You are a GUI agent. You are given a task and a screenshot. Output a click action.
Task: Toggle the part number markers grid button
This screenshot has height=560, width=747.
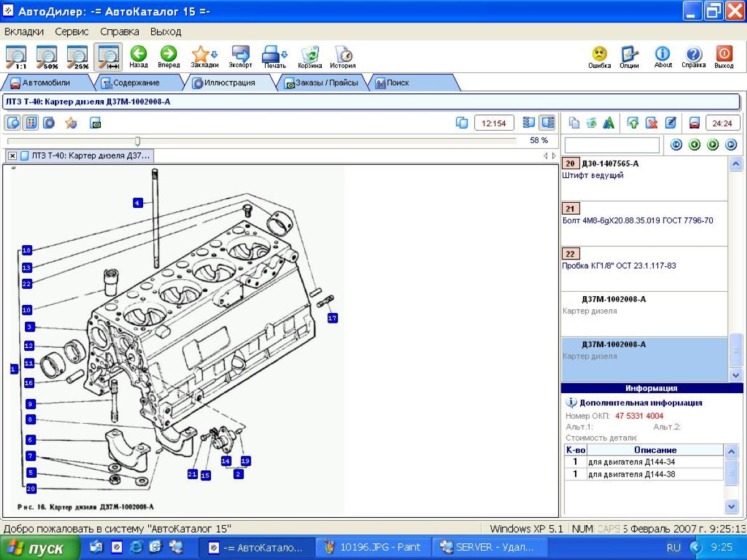30,123
